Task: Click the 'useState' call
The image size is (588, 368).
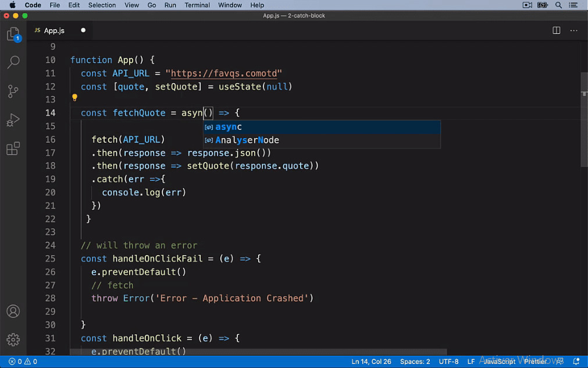Action: [x=240, y=87]
